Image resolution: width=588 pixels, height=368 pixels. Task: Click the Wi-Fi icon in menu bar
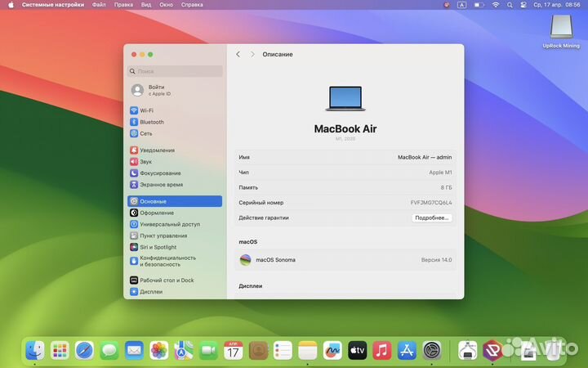[496, 5]
